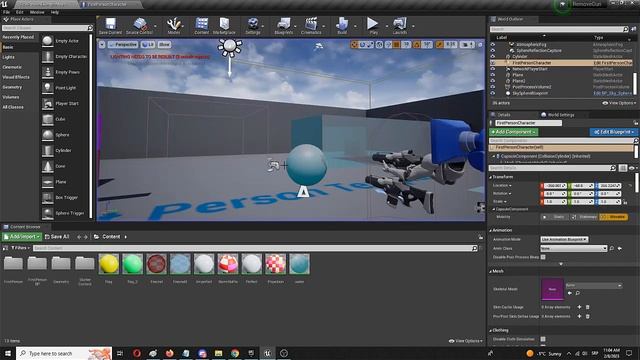Set Mobility to Static
This screenshot has width=640, height=360.
[x=555, y=217]
